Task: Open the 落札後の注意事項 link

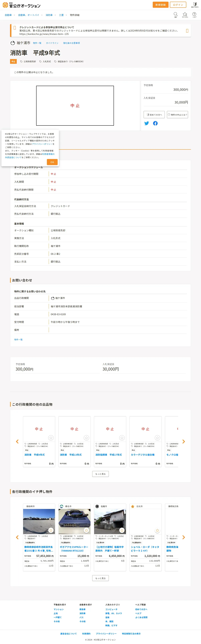Action: (71, 43)
